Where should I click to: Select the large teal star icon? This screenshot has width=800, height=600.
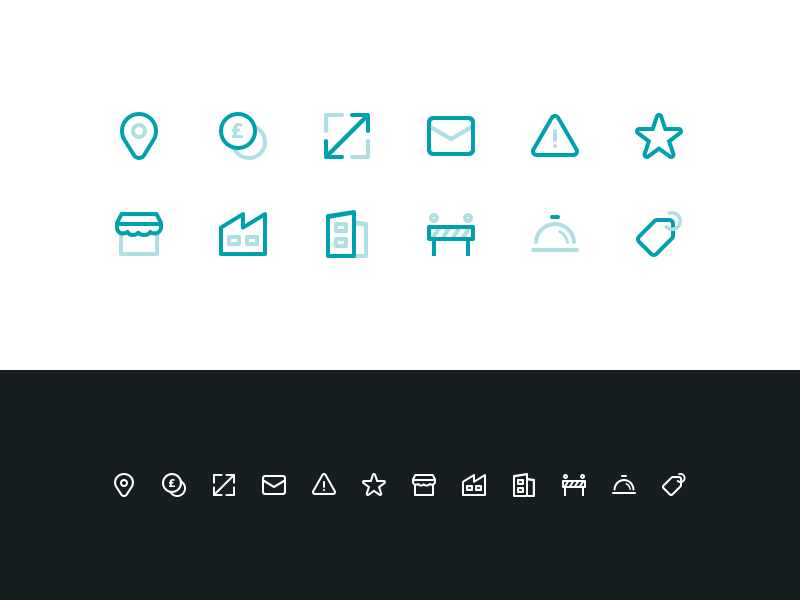[x=659, y=136]
